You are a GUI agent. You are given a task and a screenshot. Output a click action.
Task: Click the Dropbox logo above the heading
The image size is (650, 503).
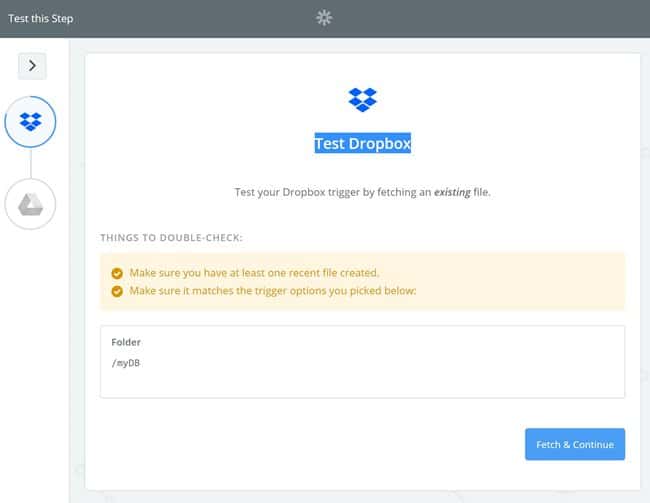tap(362, 100)
